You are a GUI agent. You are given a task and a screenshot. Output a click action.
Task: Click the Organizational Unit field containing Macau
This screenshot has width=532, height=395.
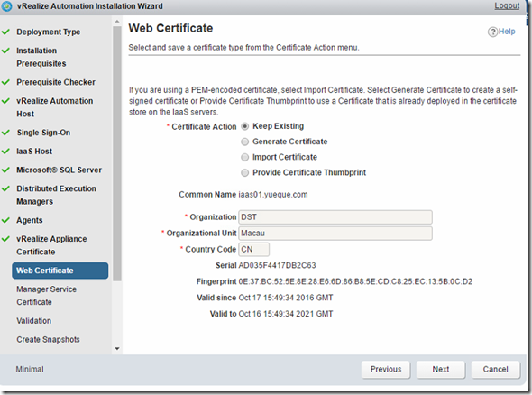pos(335,234)
